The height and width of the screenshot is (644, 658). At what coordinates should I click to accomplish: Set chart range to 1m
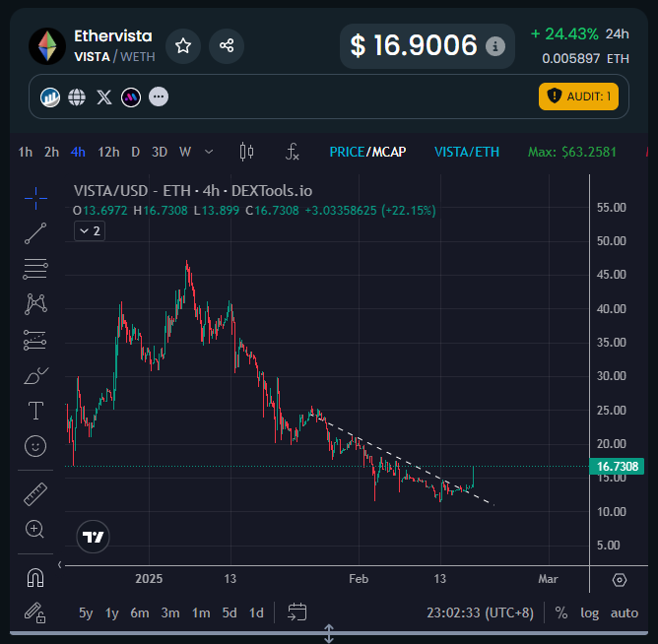coord(201,612)
